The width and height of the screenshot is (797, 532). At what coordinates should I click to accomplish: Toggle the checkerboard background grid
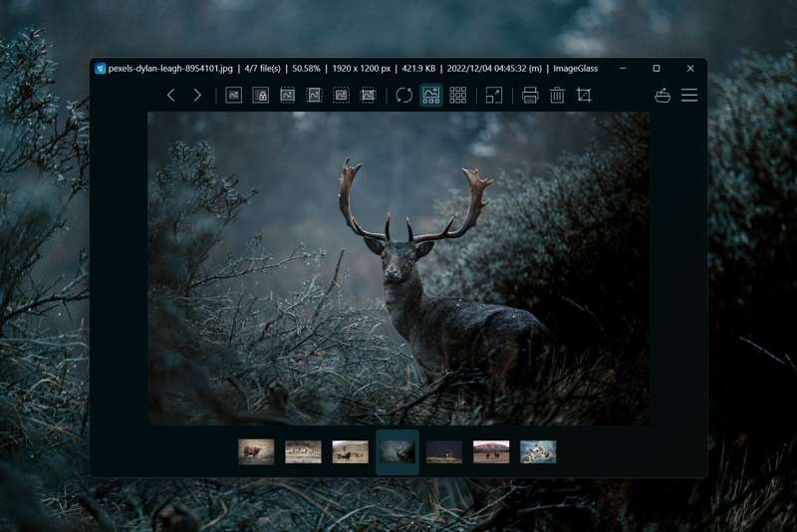(458, 96)
